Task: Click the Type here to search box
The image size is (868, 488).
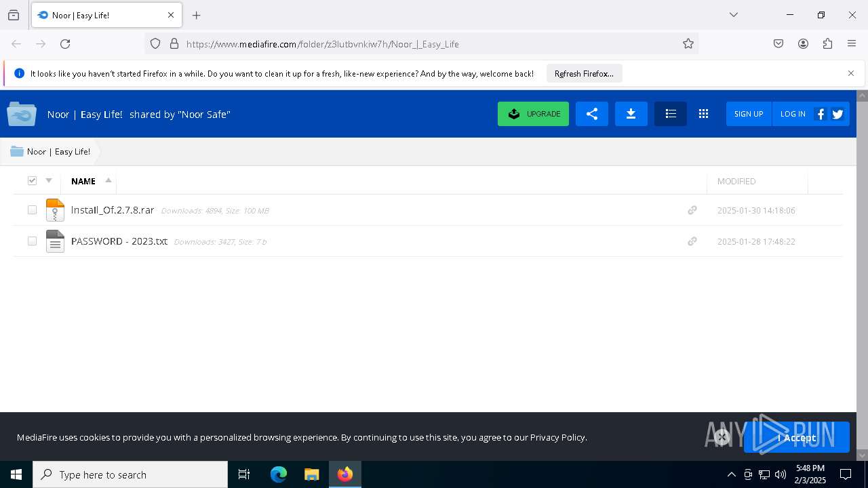Action: click(x=130, y=474)
